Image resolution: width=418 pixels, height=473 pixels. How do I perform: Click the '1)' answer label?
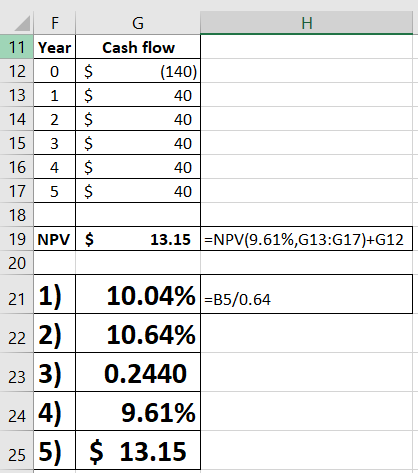pos(55,294)
